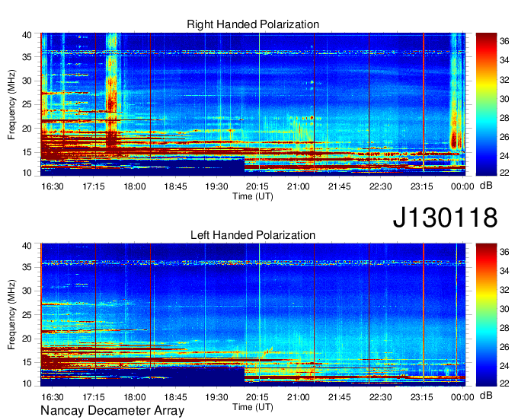Click the "Time (UT)" label under the Left Handed plot

point(253,407)
